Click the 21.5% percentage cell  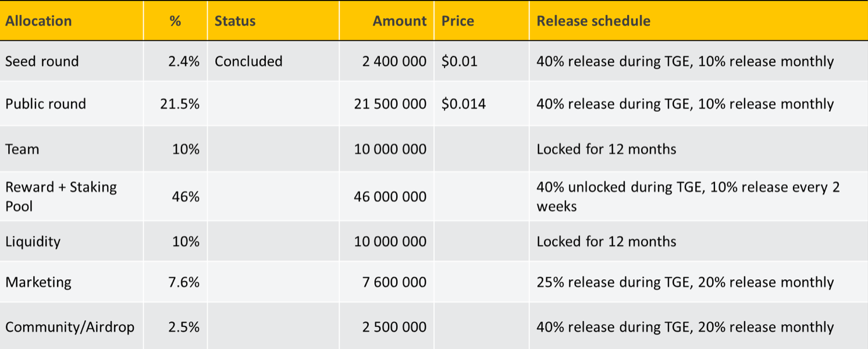(x=180, y=104)
